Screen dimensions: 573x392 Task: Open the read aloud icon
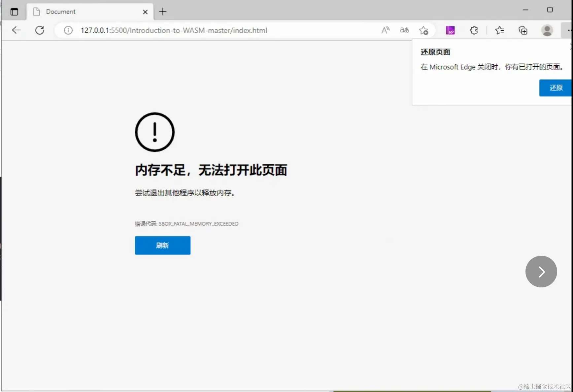(x=386, y=30)
